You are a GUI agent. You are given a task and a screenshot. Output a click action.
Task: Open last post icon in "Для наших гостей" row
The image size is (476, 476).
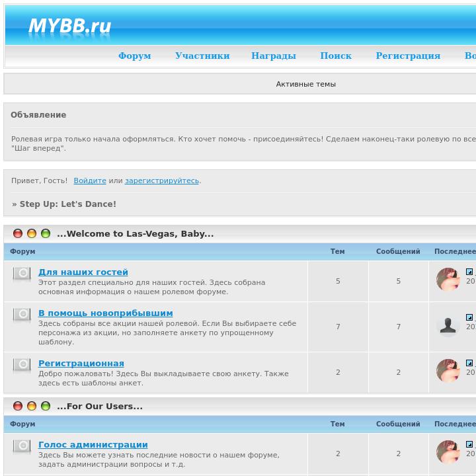pos(469,272)
